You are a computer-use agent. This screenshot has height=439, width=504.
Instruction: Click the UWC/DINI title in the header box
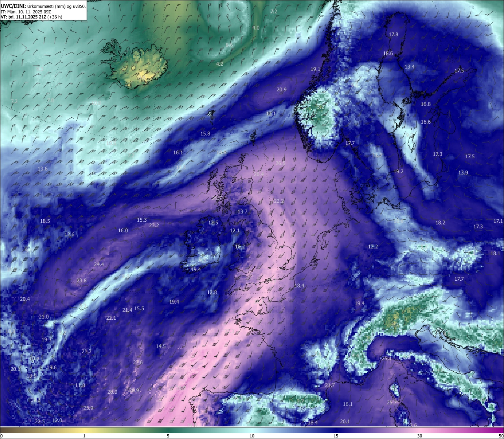(x=13, y=6)
